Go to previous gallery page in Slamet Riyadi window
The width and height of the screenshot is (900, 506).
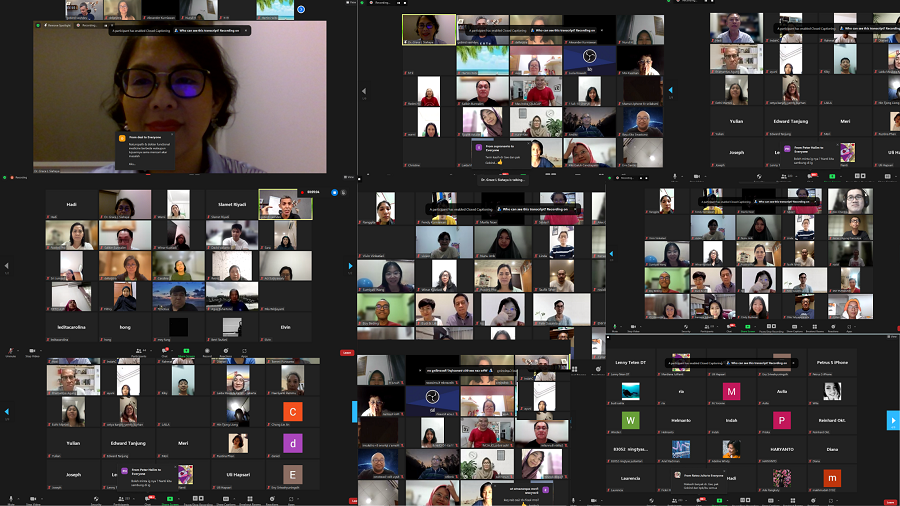tap(6, 266)
